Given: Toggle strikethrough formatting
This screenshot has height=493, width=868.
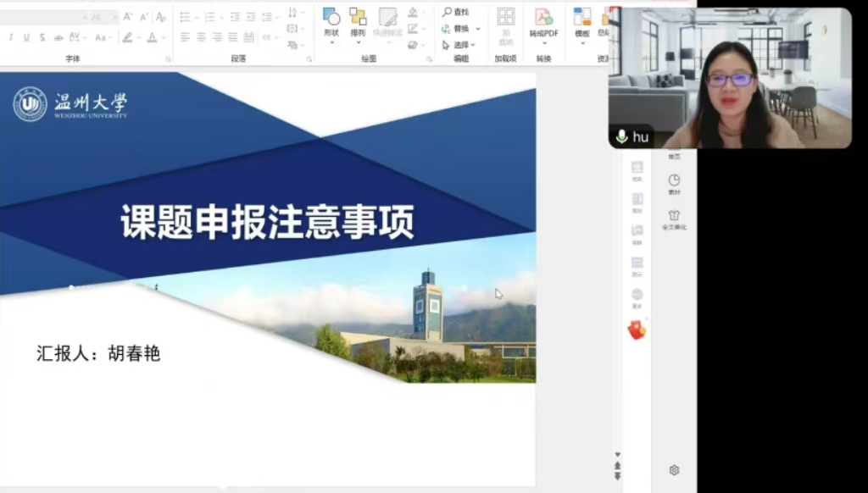Looking at the screenshot, I should pos(42,37).
